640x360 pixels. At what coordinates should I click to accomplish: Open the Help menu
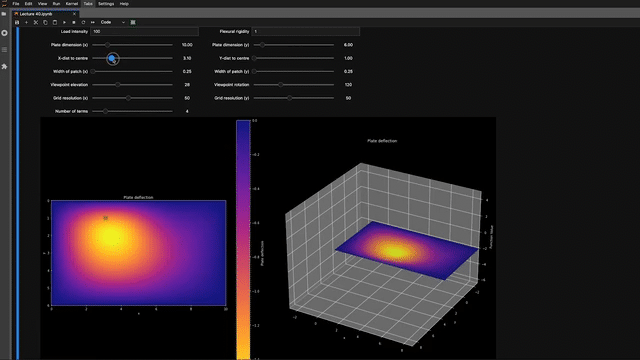[124, 4]
